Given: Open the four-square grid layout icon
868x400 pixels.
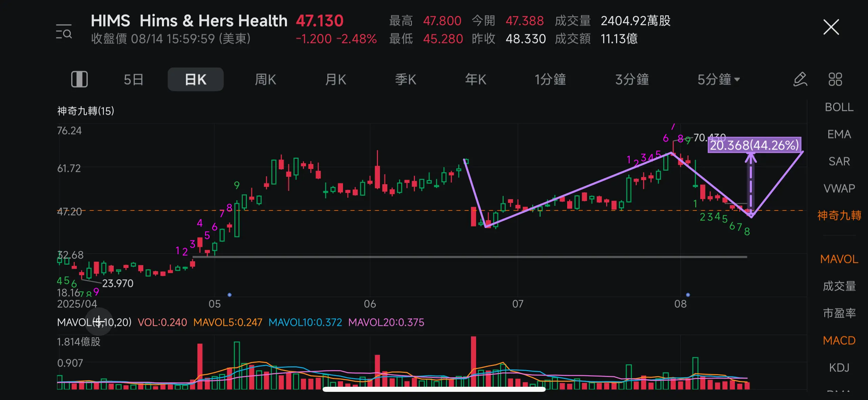Looking at the screenshot, I should (835, 79).
